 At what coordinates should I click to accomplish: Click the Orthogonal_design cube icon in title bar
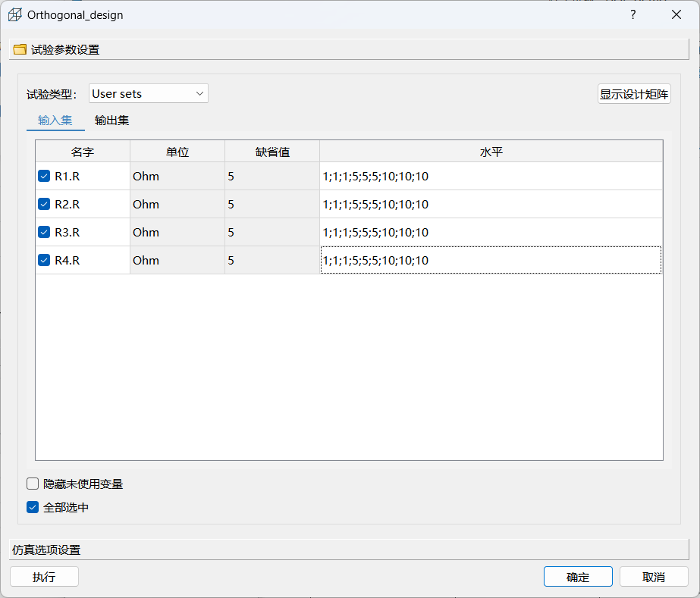pos(14,15)
